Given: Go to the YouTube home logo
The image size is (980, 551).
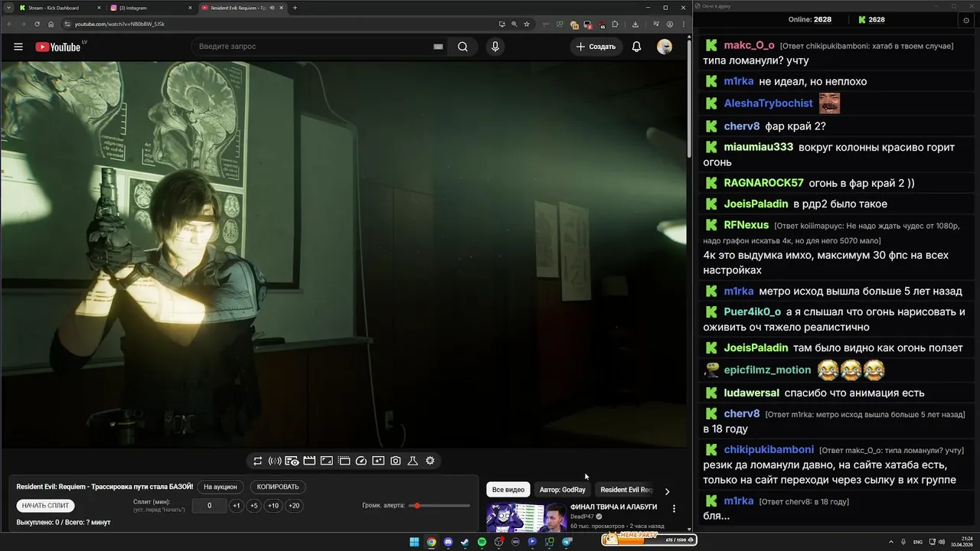Looking at the screenshot, I should [57, 47].
